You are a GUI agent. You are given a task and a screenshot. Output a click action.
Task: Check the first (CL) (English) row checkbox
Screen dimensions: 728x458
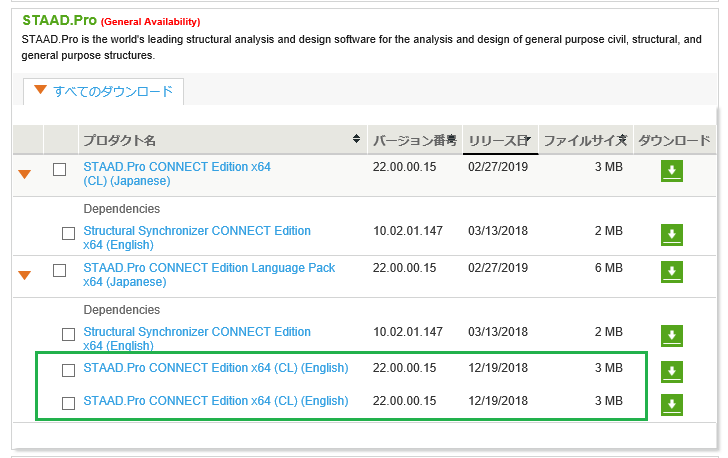(68, 370)
